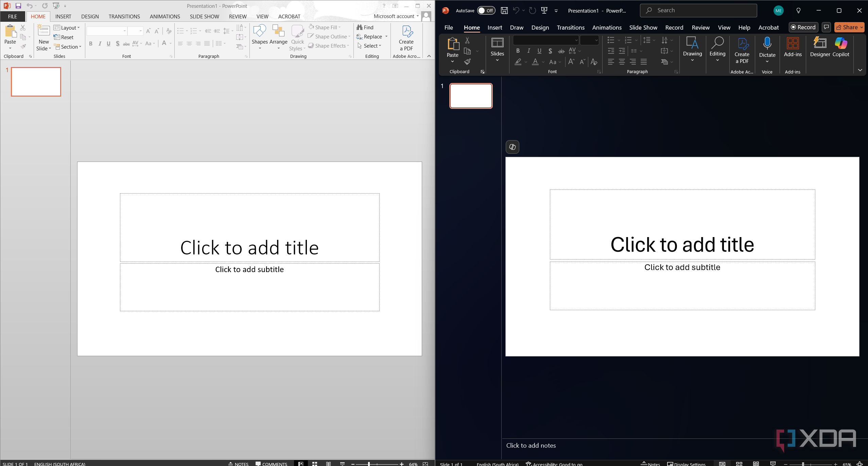Select slide 1 thumbnail in light PowerPoint
868x466 pixels.
[36, 82]
